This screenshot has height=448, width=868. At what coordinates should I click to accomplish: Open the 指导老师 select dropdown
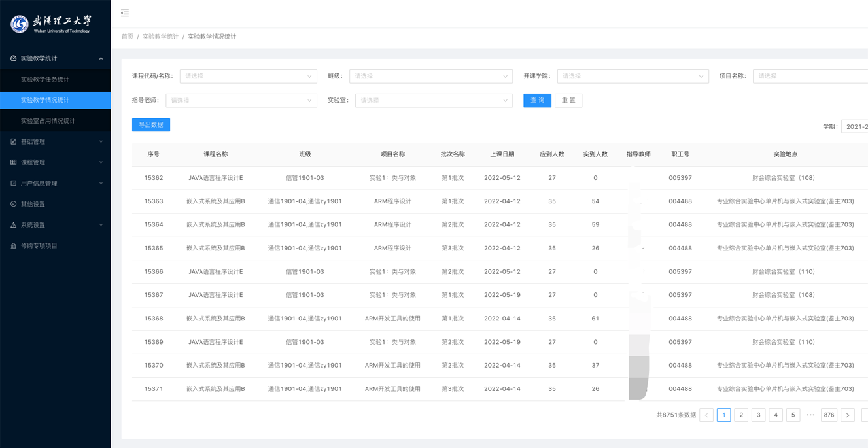pyautogui.click(x=241, y=100)
